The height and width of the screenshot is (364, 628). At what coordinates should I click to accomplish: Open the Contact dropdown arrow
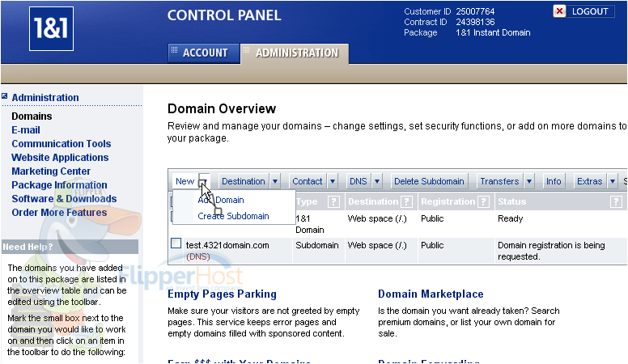pyautogui.click(x=333, y=181)
